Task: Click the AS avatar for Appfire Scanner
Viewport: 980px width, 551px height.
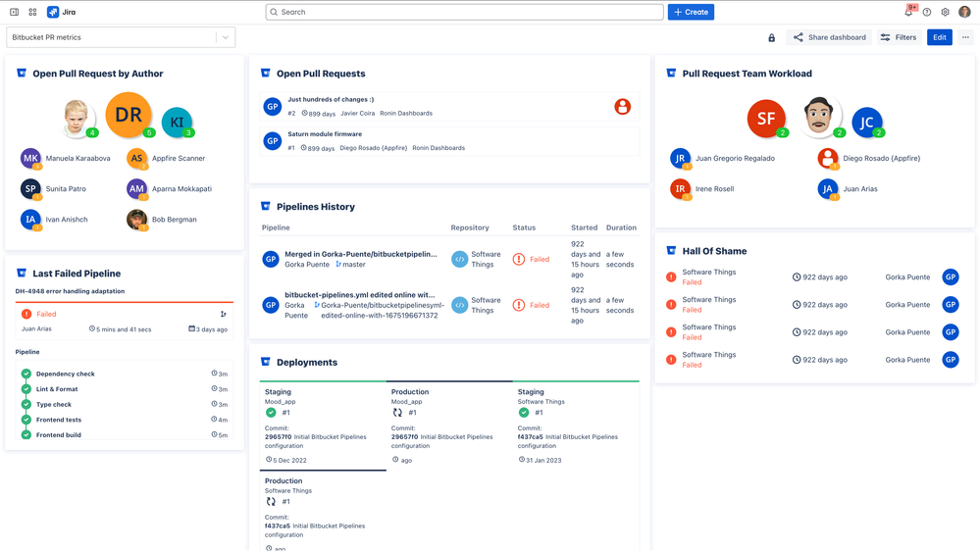Action: [137, 158]
